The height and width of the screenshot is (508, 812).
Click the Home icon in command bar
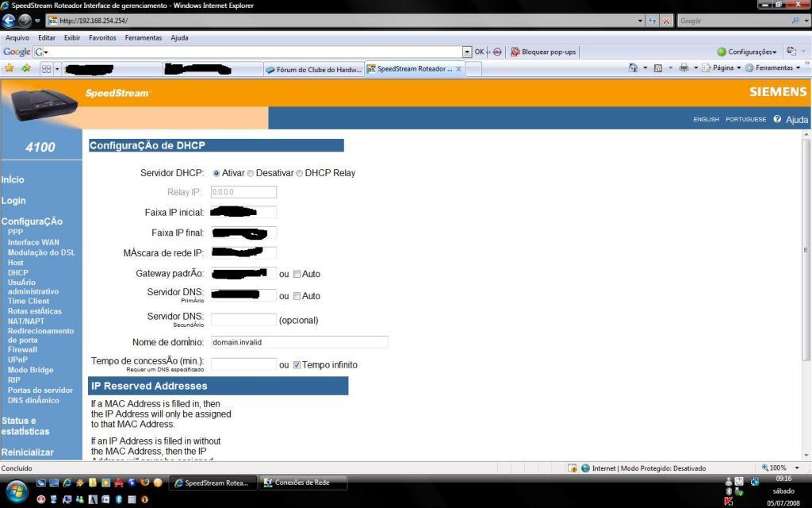coord(633,68)
